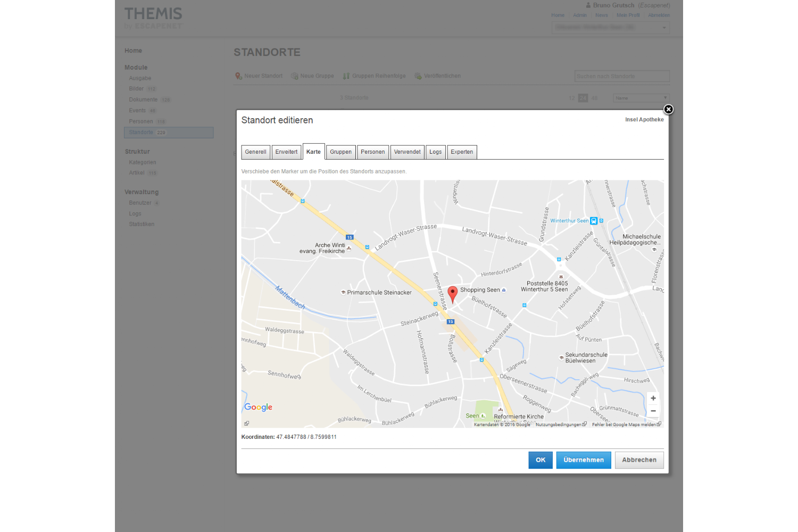The image size is (798, 532).
Task: Select the Gruppen tab
Action: 340,152
